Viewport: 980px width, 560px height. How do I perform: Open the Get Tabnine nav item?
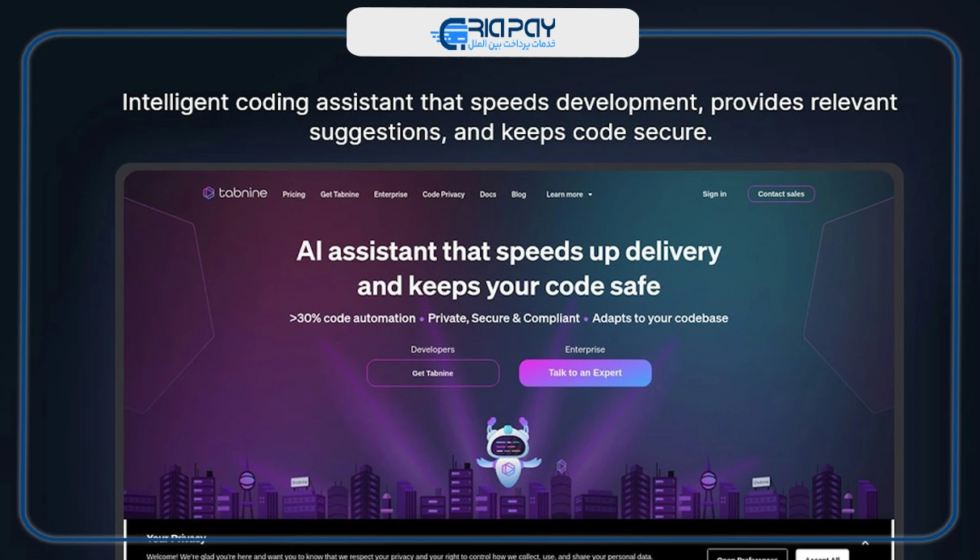point(339,195)
